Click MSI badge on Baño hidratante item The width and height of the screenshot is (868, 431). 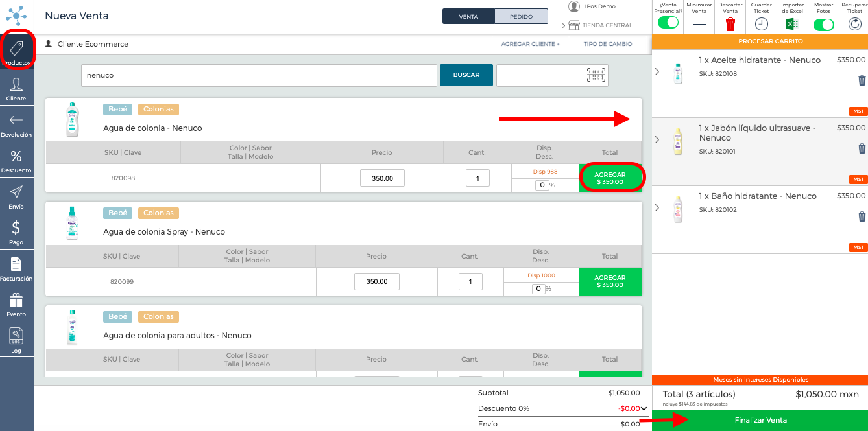tap(858, 248)
